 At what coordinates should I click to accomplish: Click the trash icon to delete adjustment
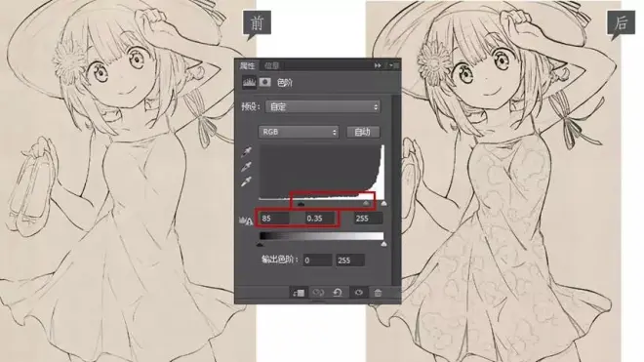point(378,293)
